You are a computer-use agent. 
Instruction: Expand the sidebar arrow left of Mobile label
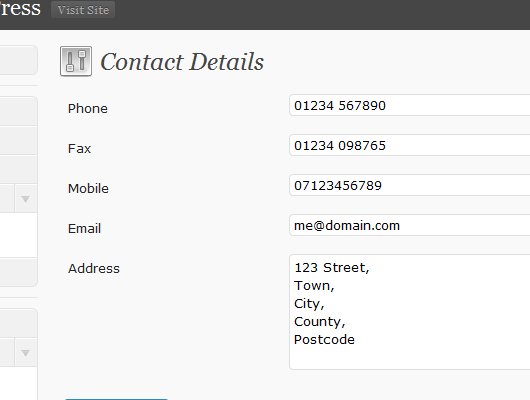[25, 199]
